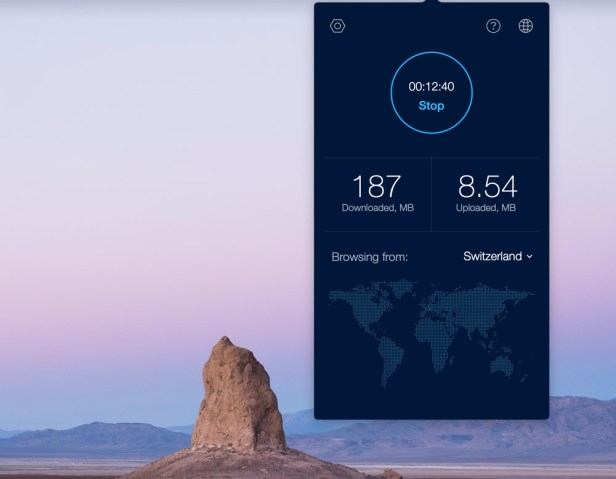The image size is (616, 479).
Task: Click the "Browsing from:" label
Action: (x=370, y=257)
